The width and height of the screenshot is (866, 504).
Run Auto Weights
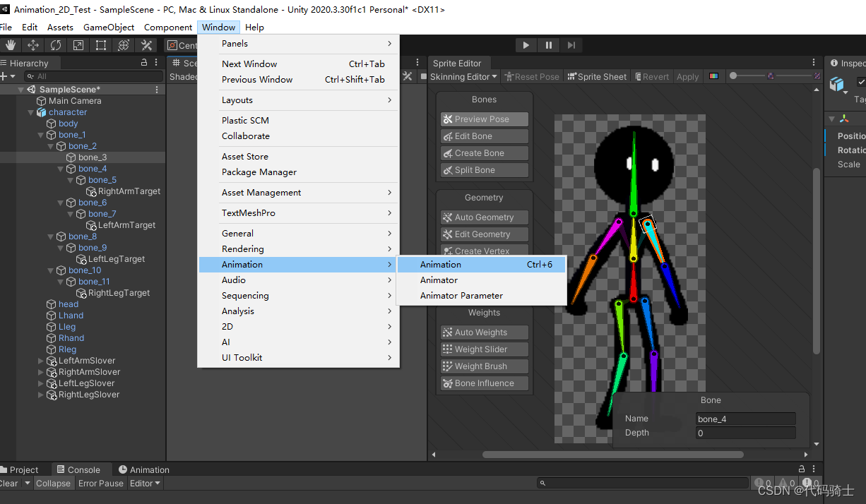485,332
